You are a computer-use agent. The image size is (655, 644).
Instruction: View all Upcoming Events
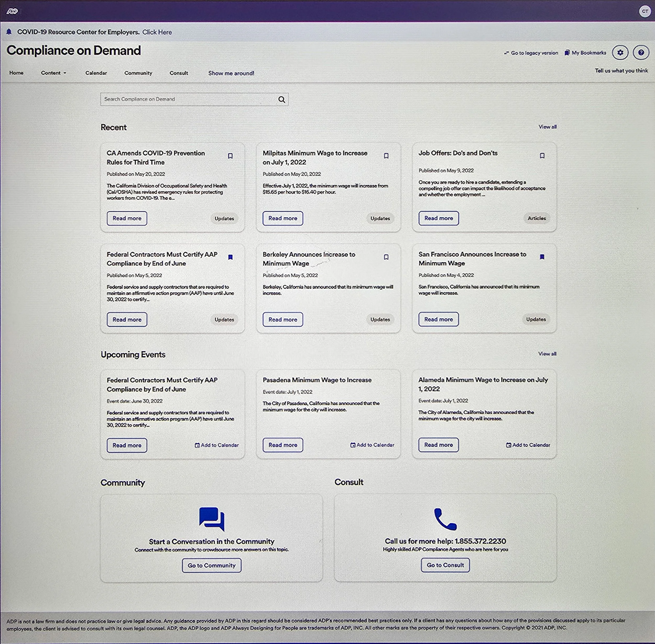tap(547, 354)
